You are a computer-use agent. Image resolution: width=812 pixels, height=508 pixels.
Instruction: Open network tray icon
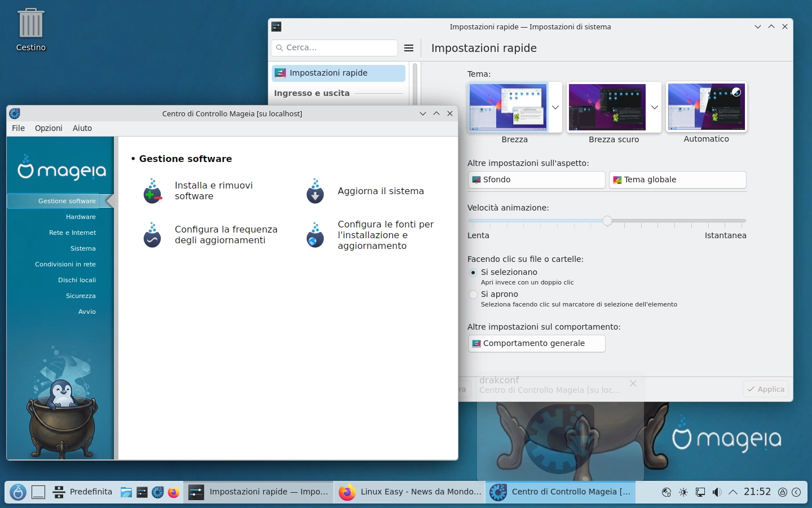click(667, 492)
